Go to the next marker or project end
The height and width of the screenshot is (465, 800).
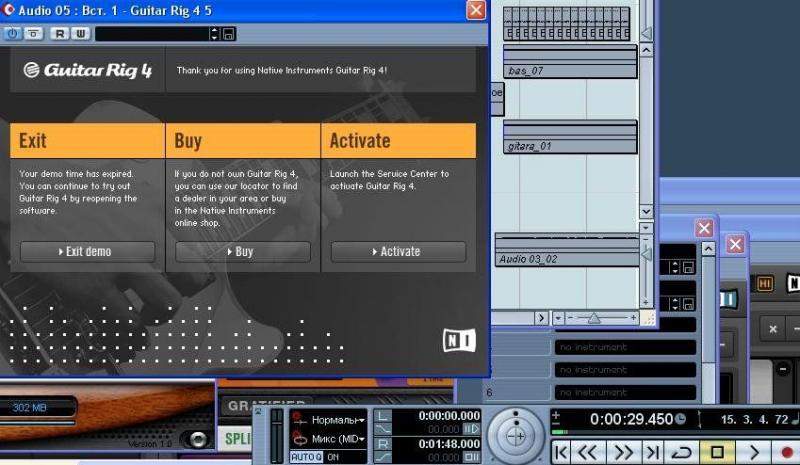[x=652, y=452]
